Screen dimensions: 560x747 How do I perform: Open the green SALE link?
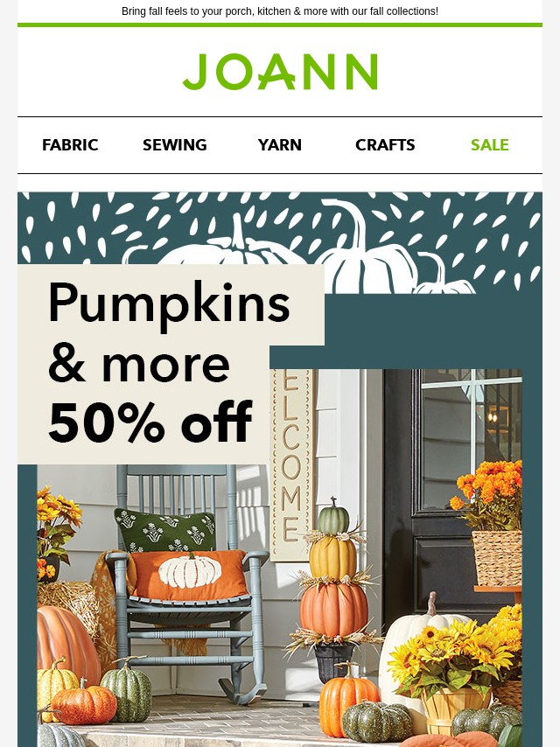tap(490, 145)
